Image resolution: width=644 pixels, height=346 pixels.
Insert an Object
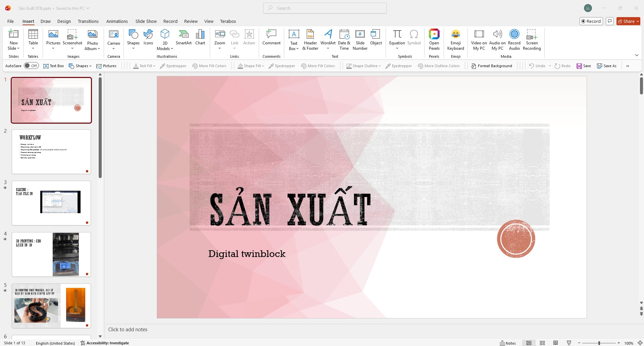click(x=376, y=37)
